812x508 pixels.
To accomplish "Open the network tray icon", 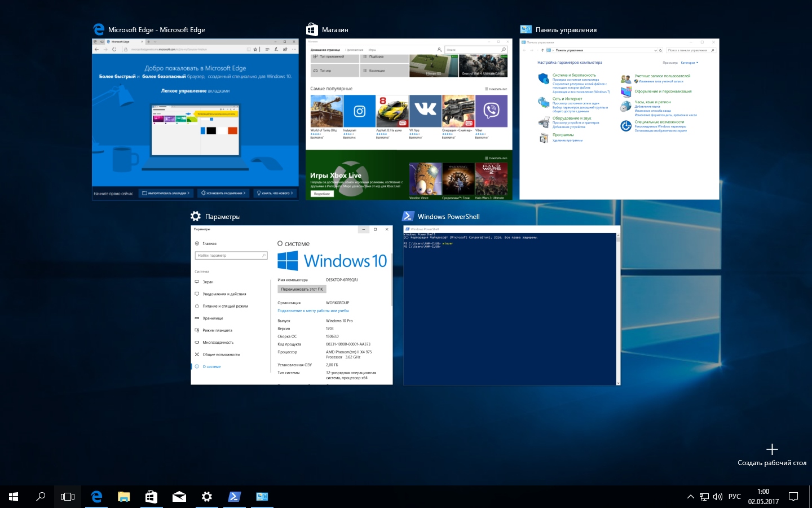I will click(x=704, y=497).
